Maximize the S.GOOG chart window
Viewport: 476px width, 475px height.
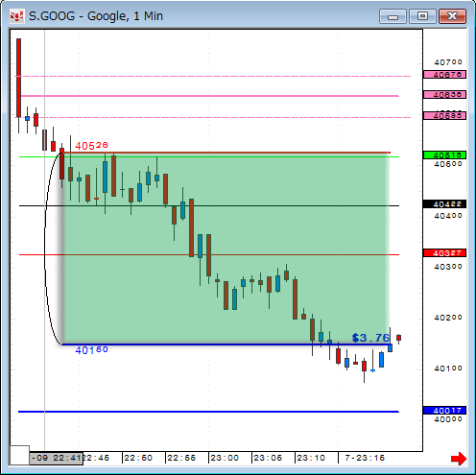422,16
